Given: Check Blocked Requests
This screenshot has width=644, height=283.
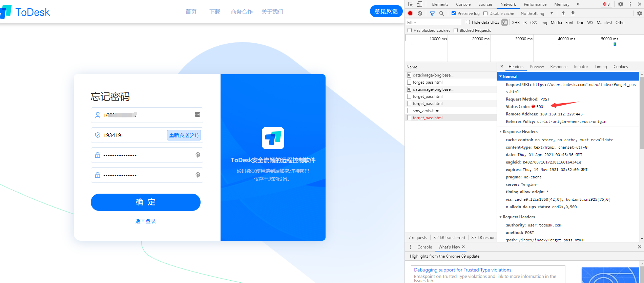Looking at the screenshot, I should point(456,30).
